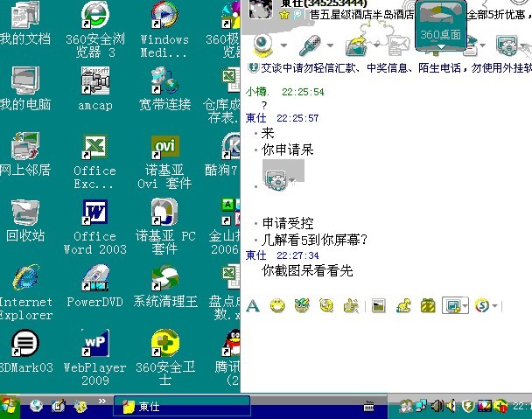Open 诺基亚 PC 套件 shortcut
The image size is (532, 419).
165,227
